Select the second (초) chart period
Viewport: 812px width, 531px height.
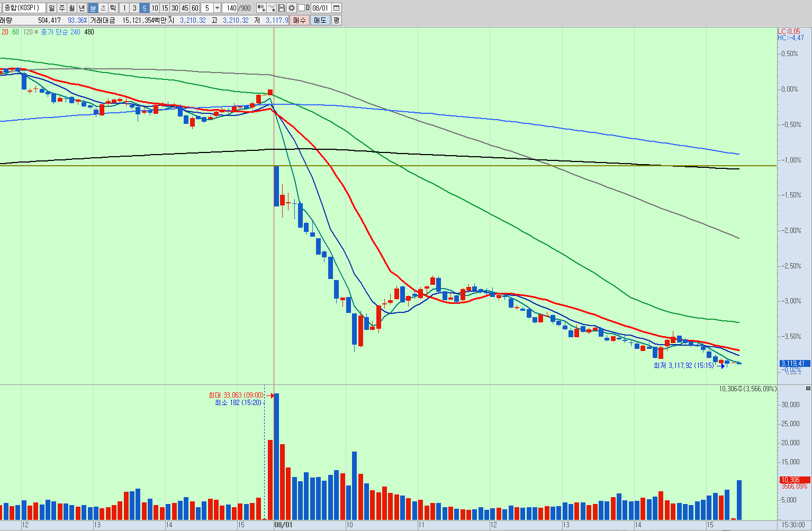pyautogui.click(x=103, y=8)
